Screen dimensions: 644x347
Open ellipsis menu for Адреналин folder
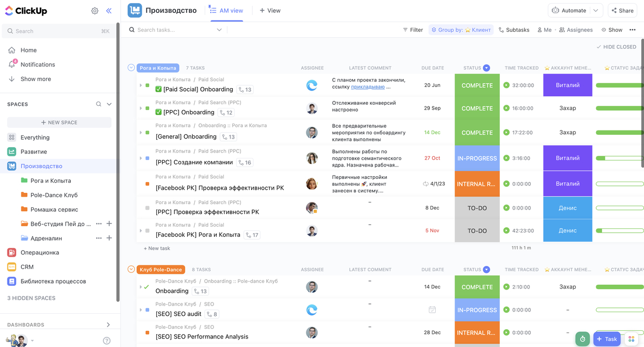pos(98,238)
